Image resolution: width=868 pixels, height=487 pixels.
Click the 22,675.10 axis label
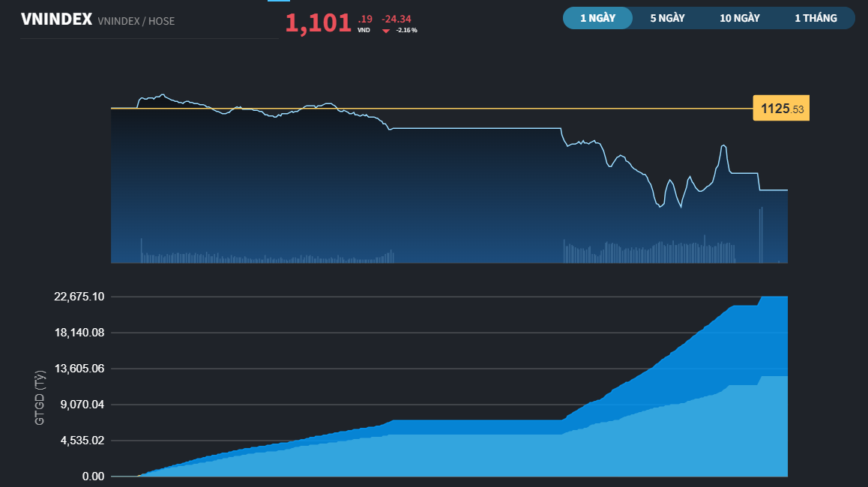79,297
